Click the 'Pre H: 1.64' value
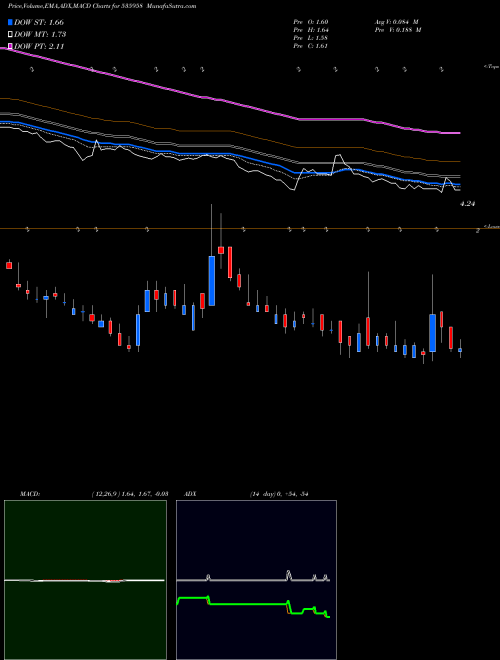500x660 pixels. [x=311, y=30]
